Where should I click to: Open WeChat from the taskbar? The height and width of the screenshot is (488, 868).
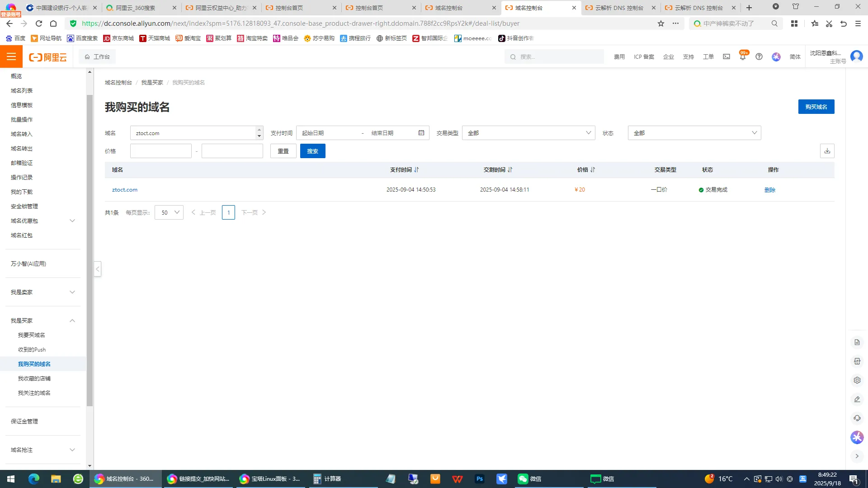pos(529,479)
